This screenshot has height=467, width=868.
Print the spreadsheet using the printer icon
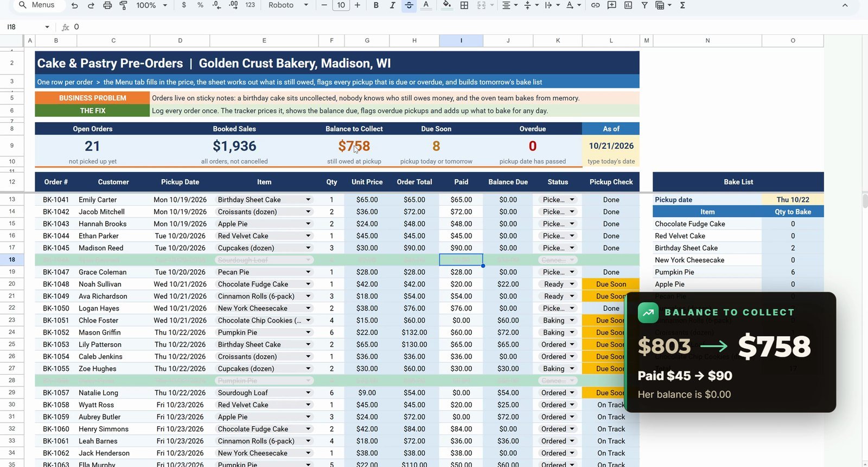[107, 5]
